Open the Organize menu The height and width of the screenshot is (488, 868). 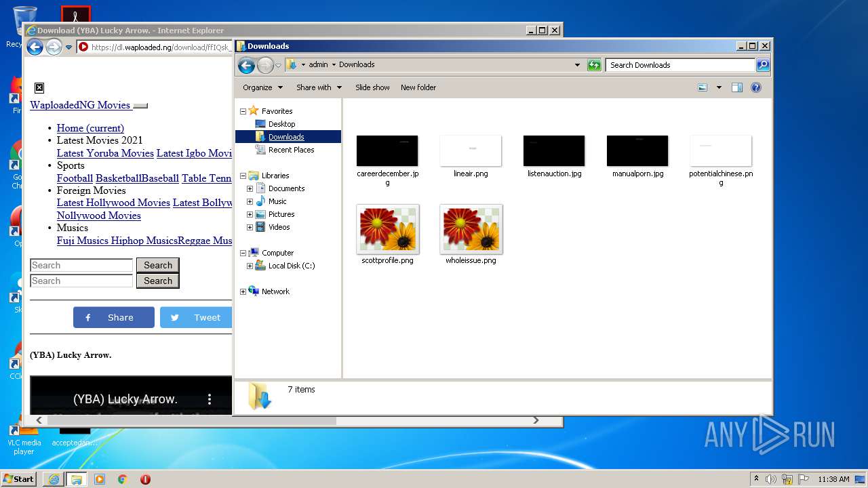[x=262, y=87]
